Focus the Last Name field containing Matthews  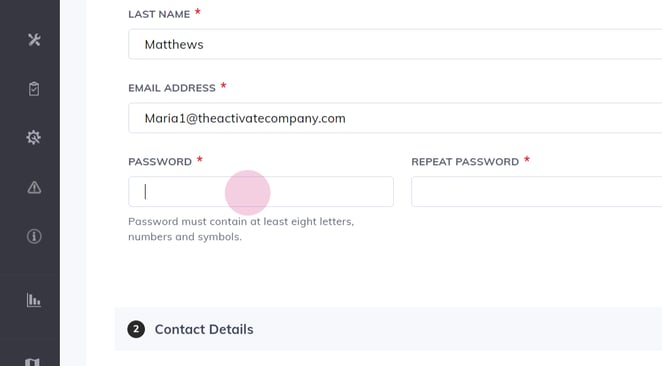click(x=395, y=44)
